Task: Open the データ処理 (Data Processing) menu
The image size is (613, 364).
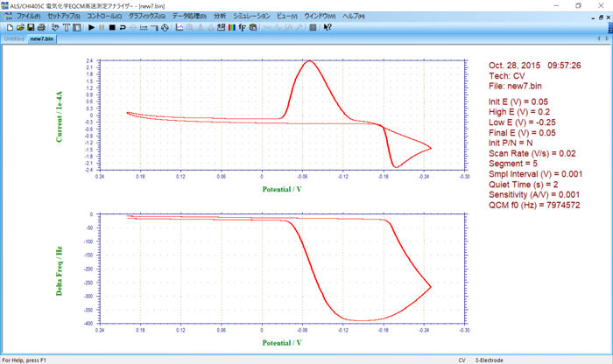Action: [189, 16]
